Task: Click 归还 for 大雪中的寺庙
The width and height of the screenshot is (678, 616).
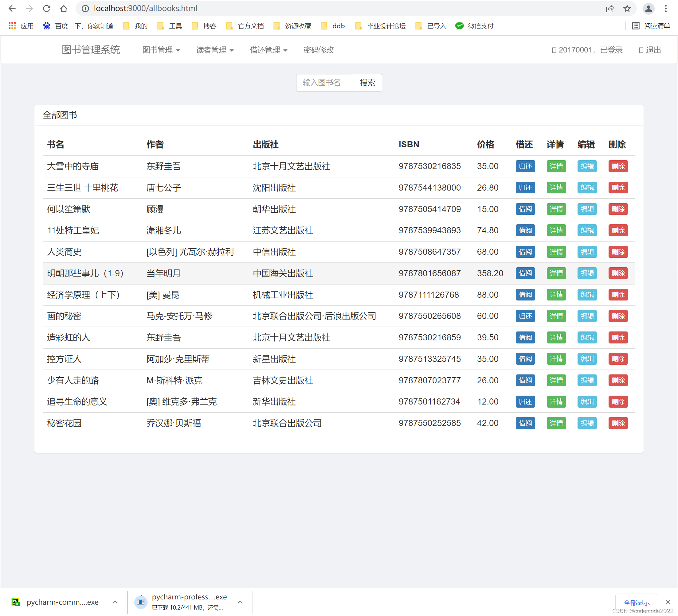Action: (525, 166)
